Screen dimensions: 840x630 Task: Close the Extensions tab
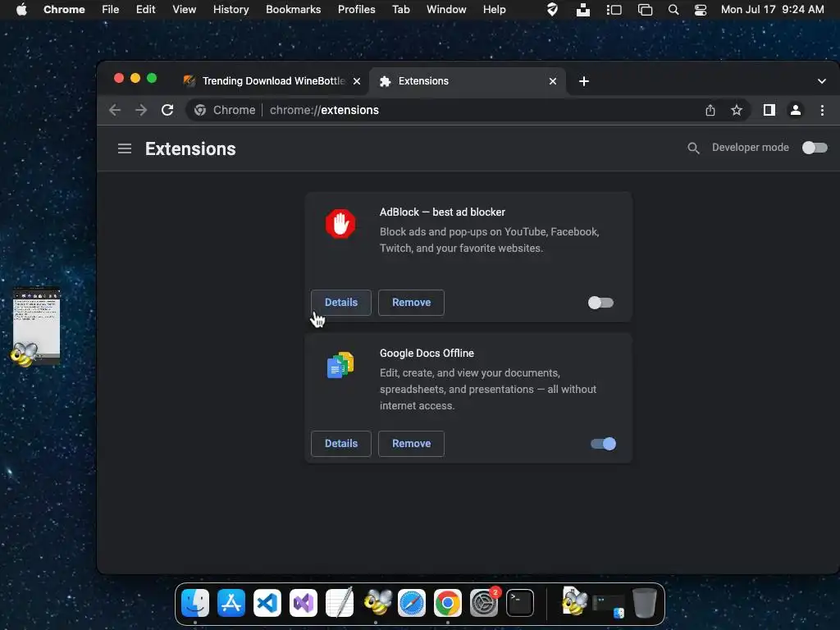tap(553, 81)
